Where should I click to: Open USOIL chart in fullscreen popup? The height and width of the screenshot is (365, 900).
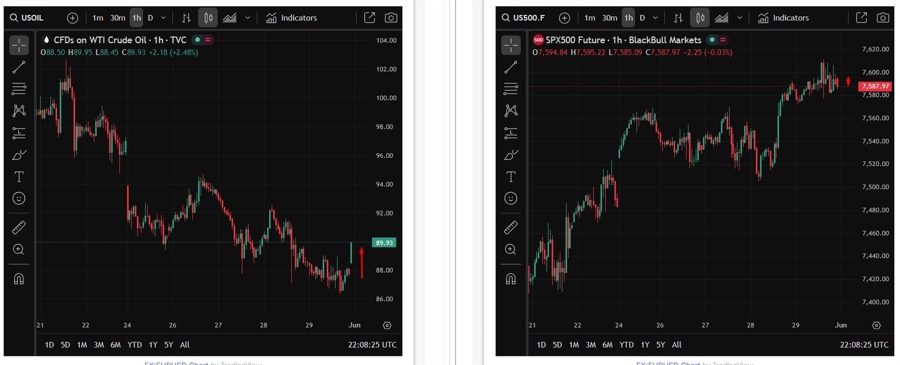pyautogui.click(x=370, y=18)
